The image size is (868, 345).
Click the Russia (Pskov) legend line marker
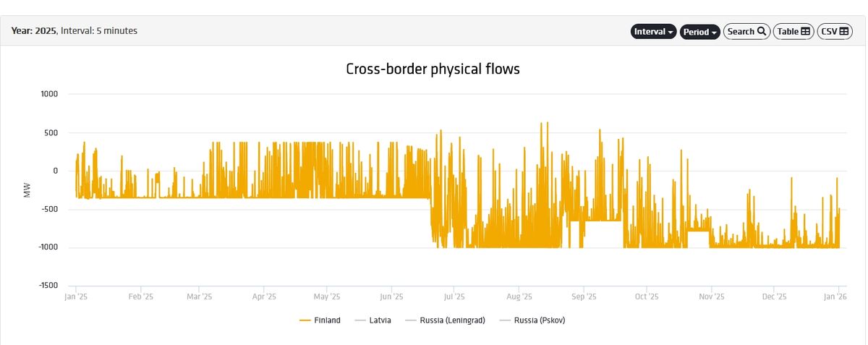[x=506, y=320]
